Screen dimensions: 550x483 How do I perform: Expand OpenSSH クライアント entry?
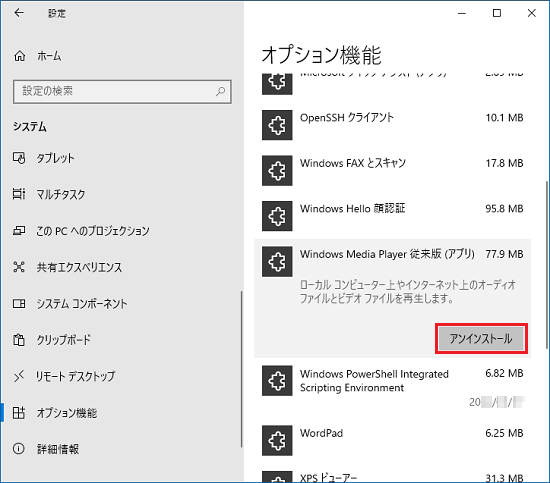click(393, 125)
